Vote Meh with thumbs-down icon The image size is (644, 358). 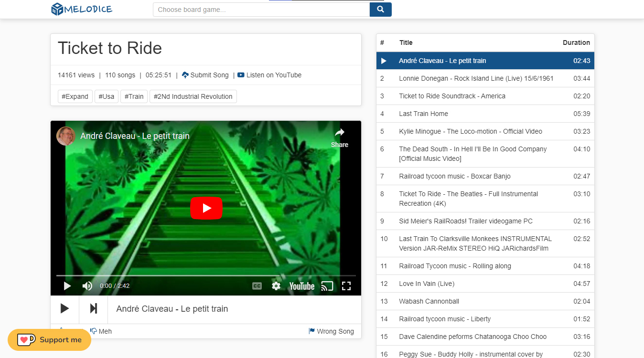[101, 331]
